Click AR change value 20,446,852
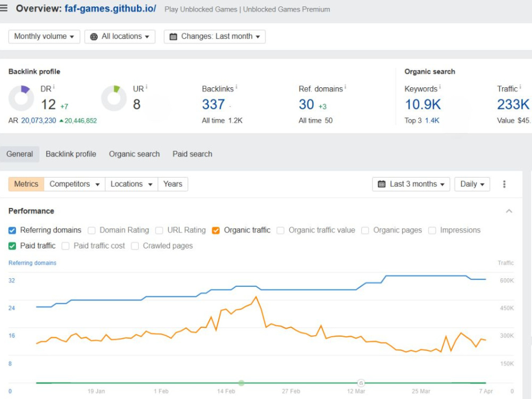532x399 pixels. pyautogui.click(x=80, y=121)
